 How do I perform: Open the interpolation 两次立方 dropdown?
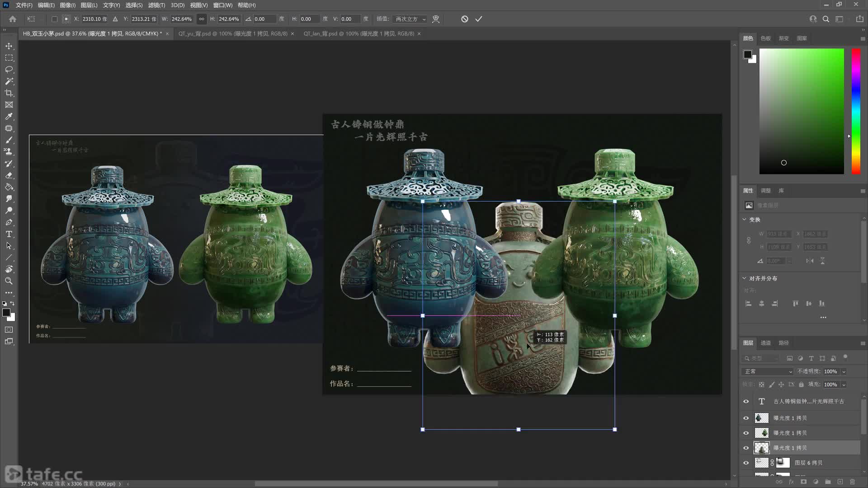[410, 19]
